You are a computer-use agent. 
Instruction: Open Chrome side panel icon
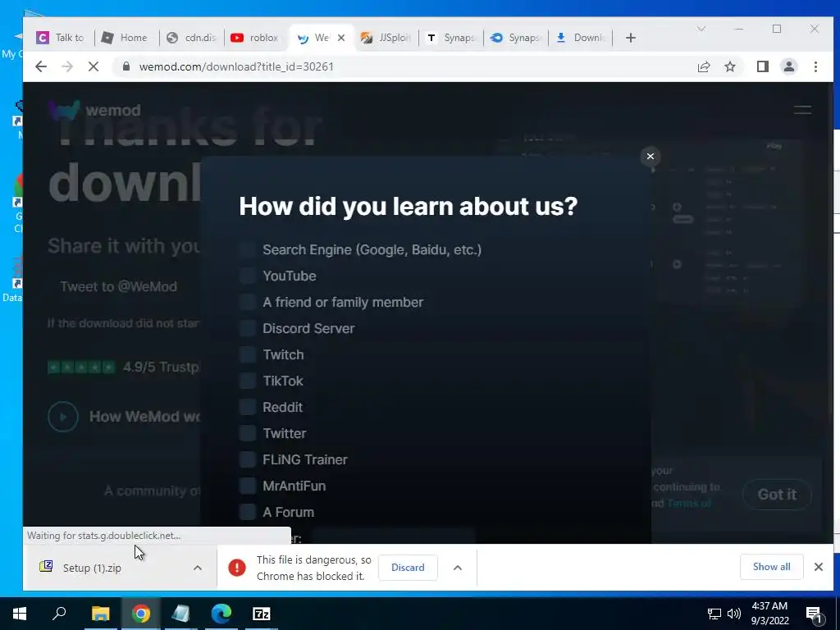[x=762, y=66]
